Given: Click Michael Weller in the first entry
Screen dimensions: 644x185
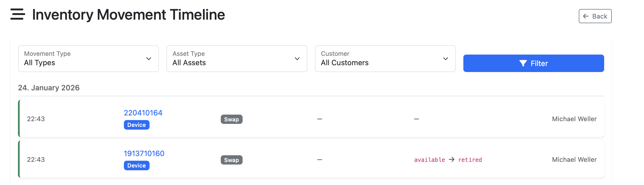Looking at the screenshot, I should click(x=574, y=119).
